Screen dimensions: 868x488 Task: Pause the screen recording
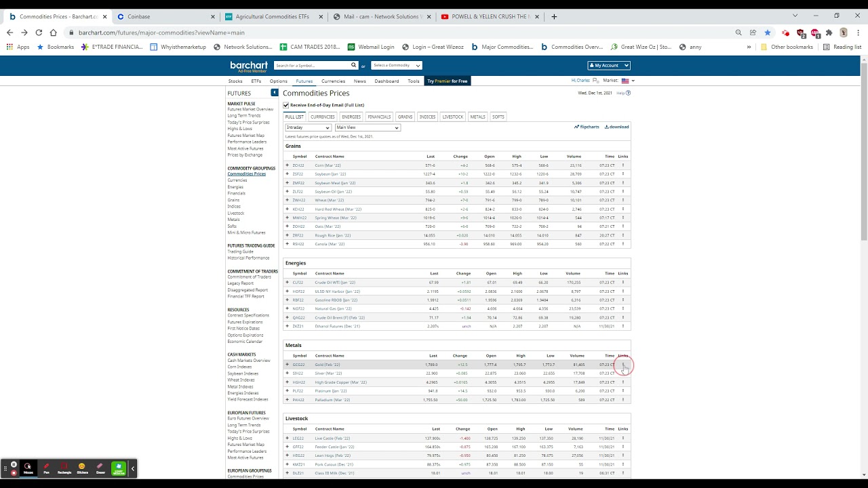click(14, 464)
